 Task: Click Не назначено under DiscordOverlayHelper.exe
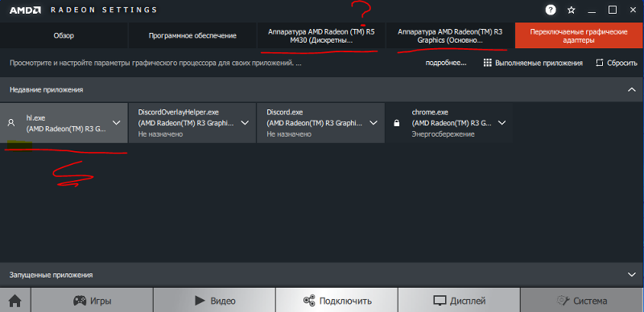click(160, 134)
